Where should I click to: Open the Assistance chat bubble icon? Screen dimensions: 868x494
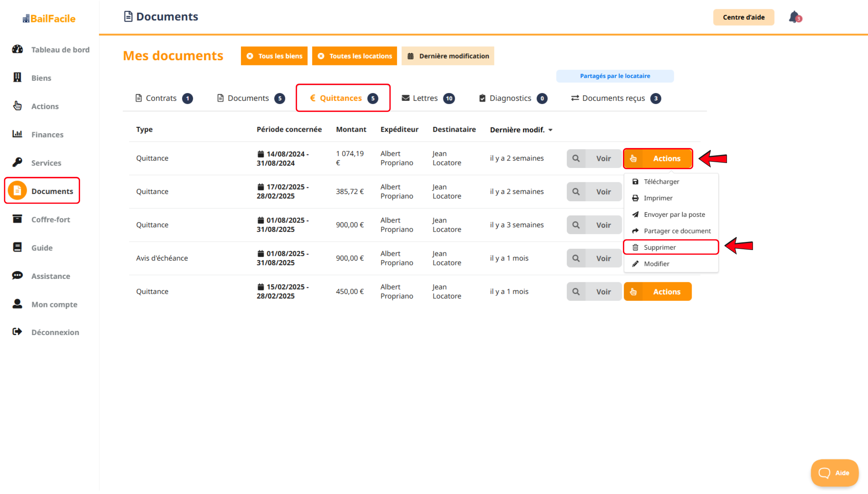[x=17, y=276]
